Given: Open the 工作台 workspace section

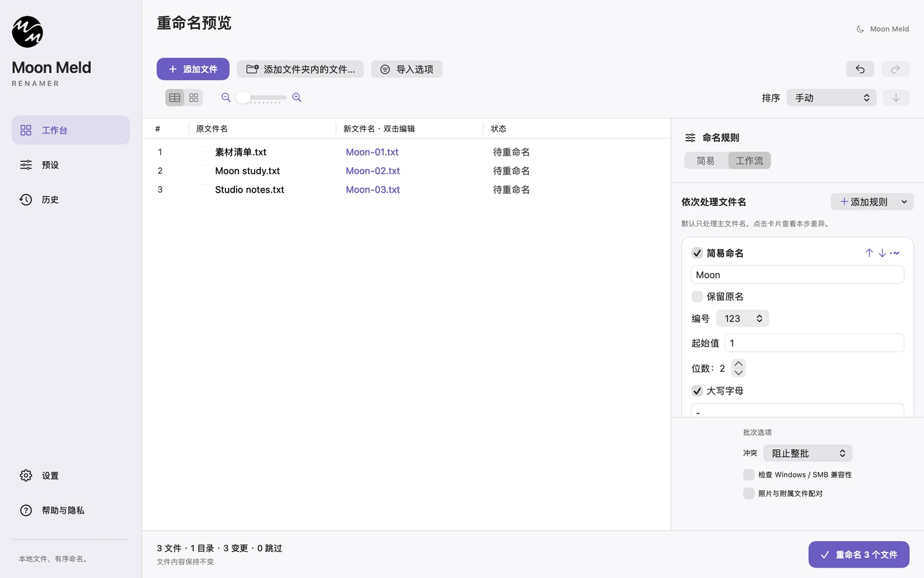Looking at the screenshot, I should (x=70, y=130).
